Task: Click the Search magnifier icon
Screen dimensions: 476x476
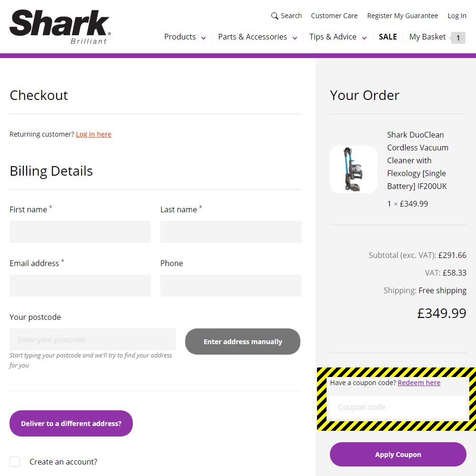Action: 275,16
